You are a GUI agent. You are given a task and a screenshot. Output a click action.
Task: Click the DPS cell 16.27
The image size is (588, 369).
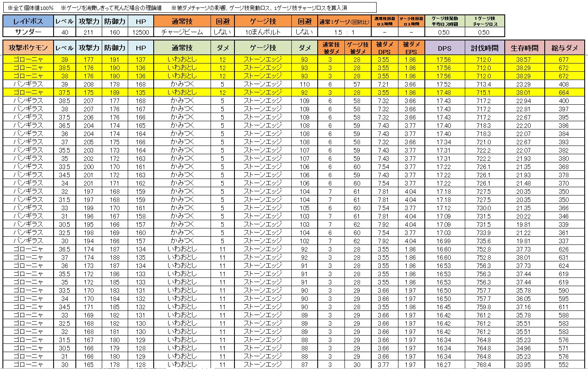(x=445, y=364)
